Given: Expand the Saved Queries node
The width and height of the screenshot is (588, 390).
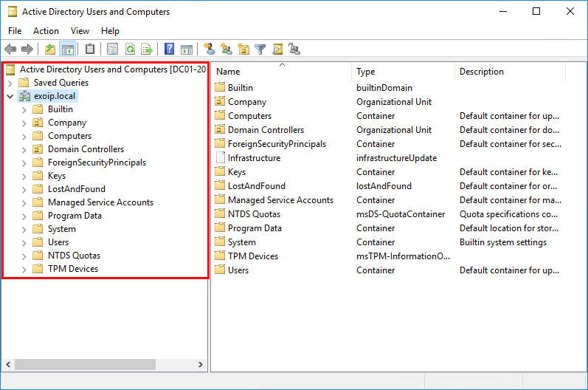Looking at the screenshot, I should pyautogui.click(x=10, y=83).
